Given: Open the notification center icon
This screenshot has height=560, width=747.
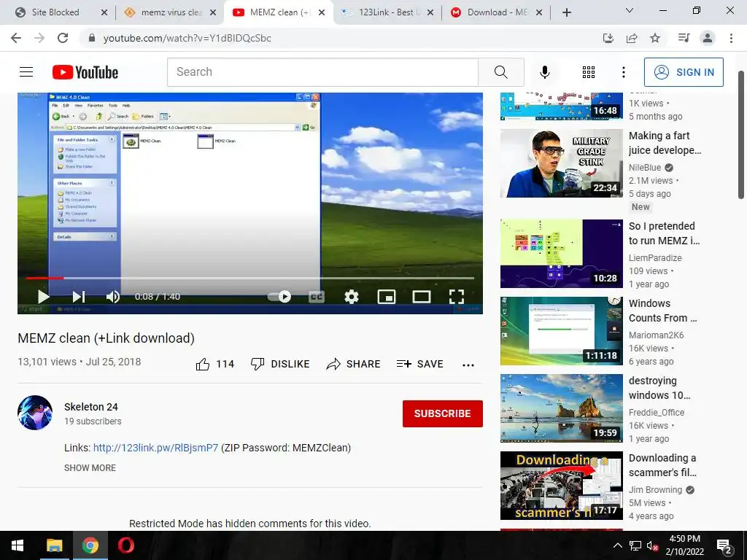Looking at the screenshot, I should 724,546.
